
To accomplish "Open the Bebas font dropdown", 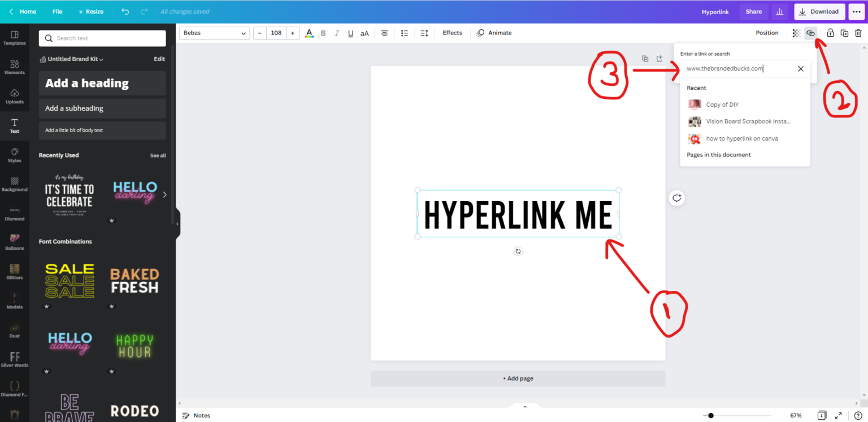I will pos(215,33).
